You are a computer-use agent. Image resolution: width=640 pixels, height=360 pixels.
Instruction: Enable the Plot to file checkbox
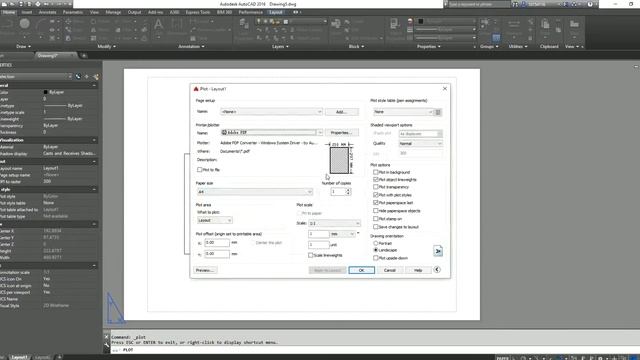(200, 169)
